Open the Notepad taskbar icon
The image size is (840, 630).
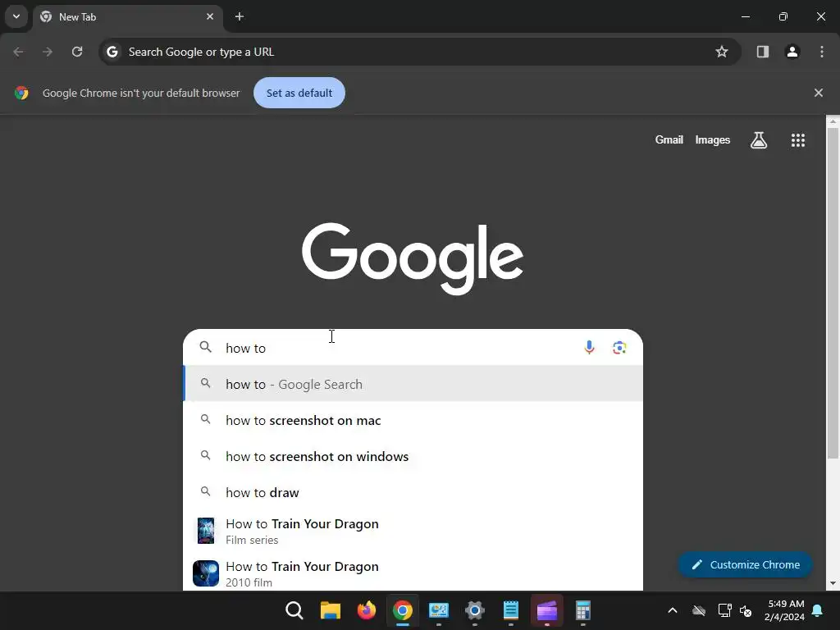pos(510,610)
